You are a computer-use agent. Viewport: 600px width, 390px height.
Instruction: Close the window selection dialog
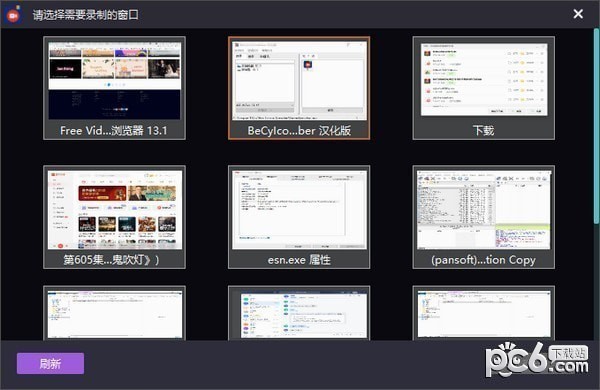pyautogui.click(x=578, y=14)
